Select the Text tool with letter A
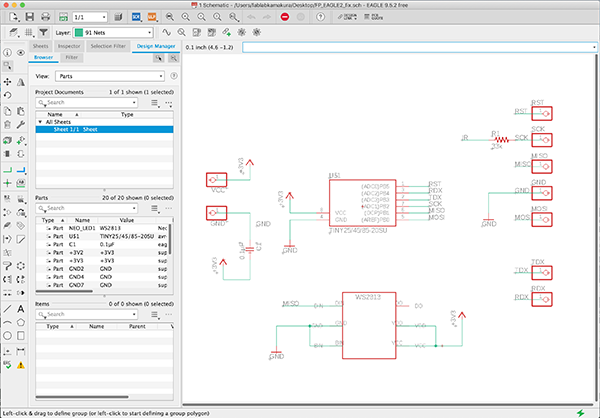 (21, 309)
